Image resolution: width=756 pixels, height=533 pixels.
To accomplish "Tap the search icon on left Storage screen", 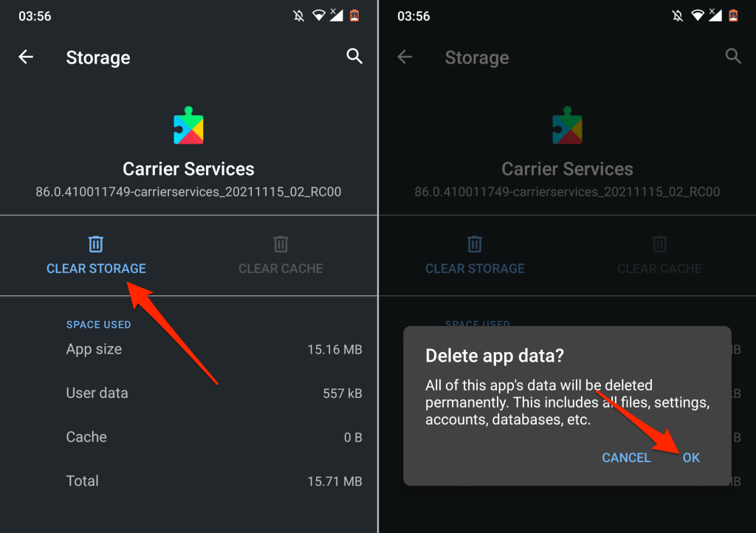I will tap(354, 57).
